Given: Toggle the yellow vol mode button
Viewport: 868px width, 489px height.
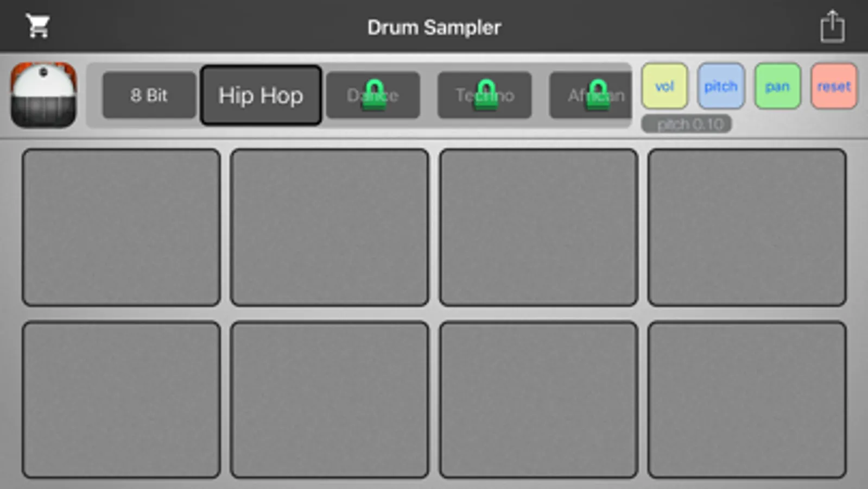Looking at the screenshot, I should [x=664, y=86].
